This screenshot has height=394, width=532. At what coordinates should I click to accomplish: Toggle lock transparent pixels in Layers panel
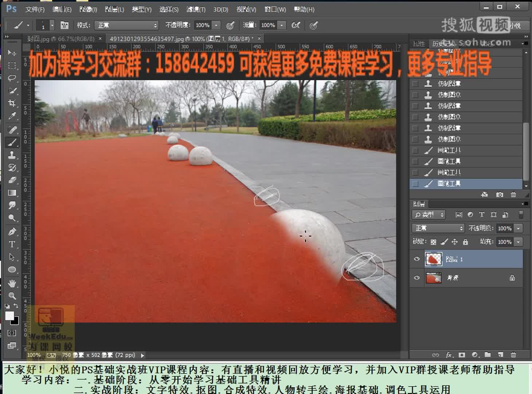point(433,242)
